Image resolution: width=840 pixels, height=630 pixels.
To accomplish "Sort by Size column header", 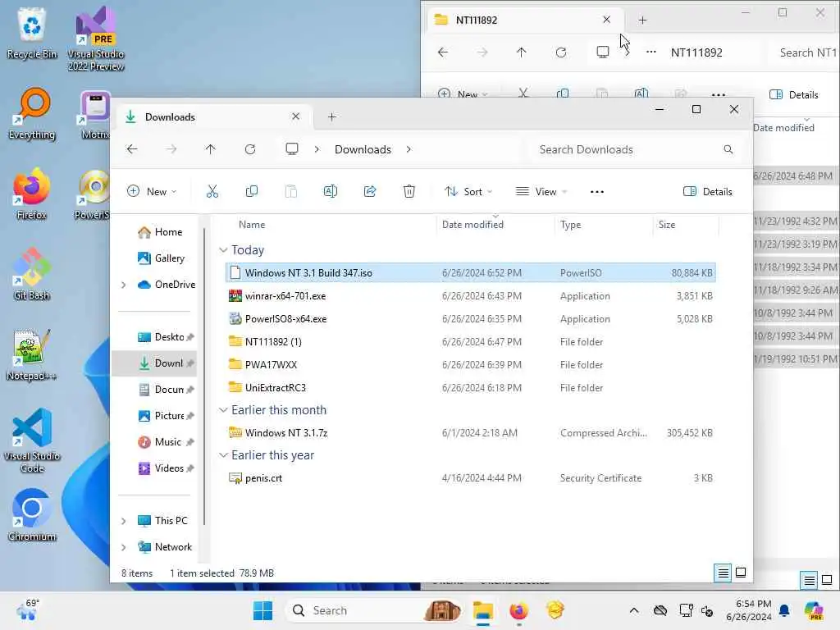I will (x=666, y=225).
